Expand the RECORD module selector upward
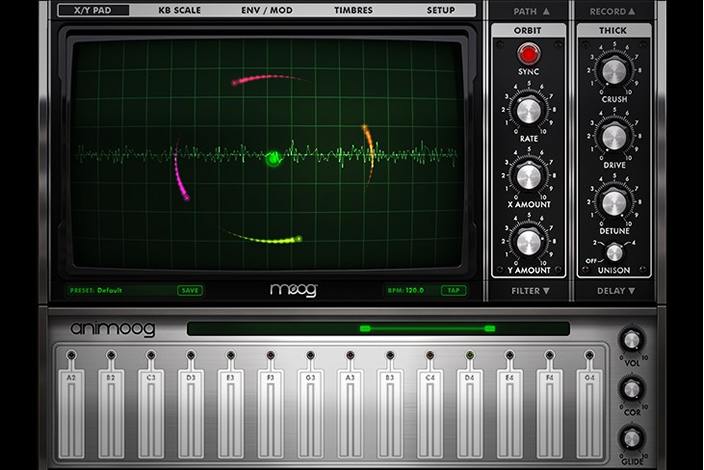This screenshot has height=470, width=704. tap(612, 12)
